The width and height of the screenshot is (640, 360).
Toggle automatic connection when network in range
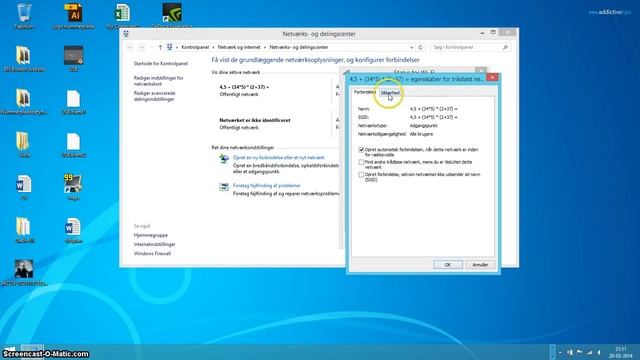(361, 150)
